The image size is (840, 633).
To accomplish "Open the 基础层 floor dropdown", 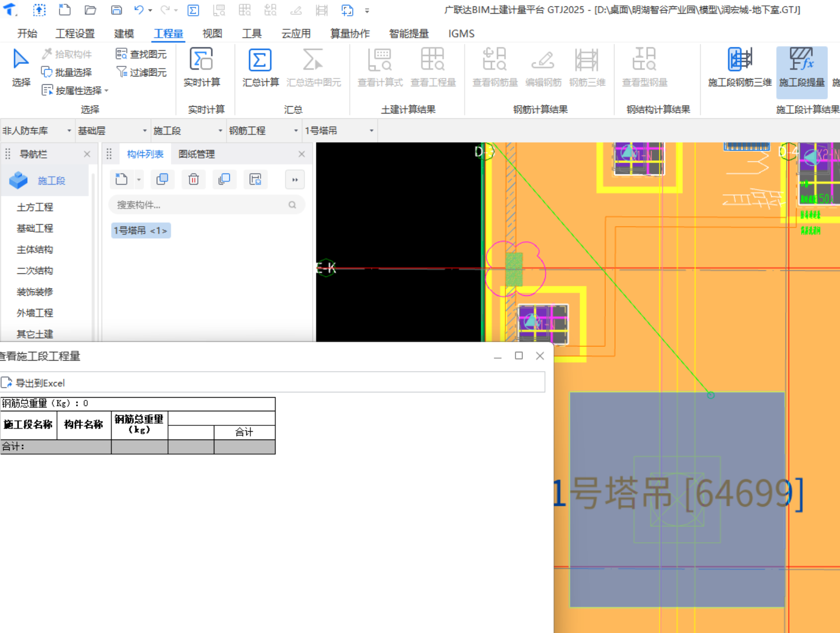I will 112,131.
